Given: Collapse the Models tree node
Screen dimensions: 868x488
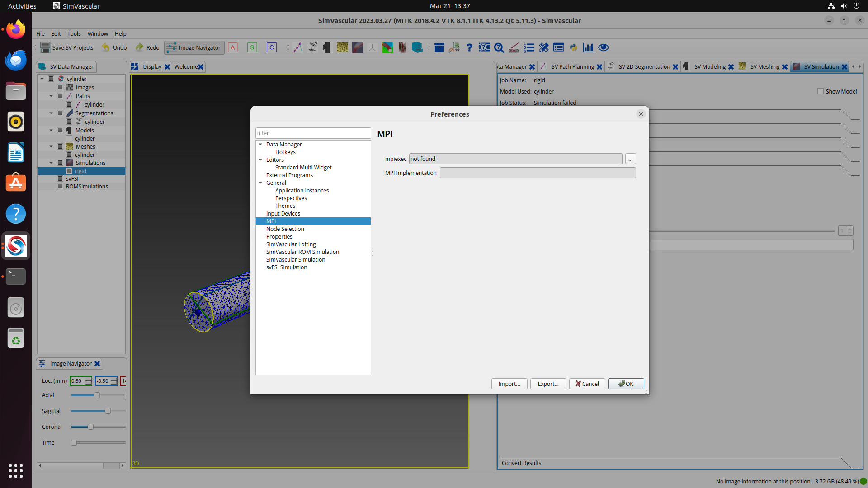Looking at the screenshot, I should pyautogui.click(x=51, y=130).
